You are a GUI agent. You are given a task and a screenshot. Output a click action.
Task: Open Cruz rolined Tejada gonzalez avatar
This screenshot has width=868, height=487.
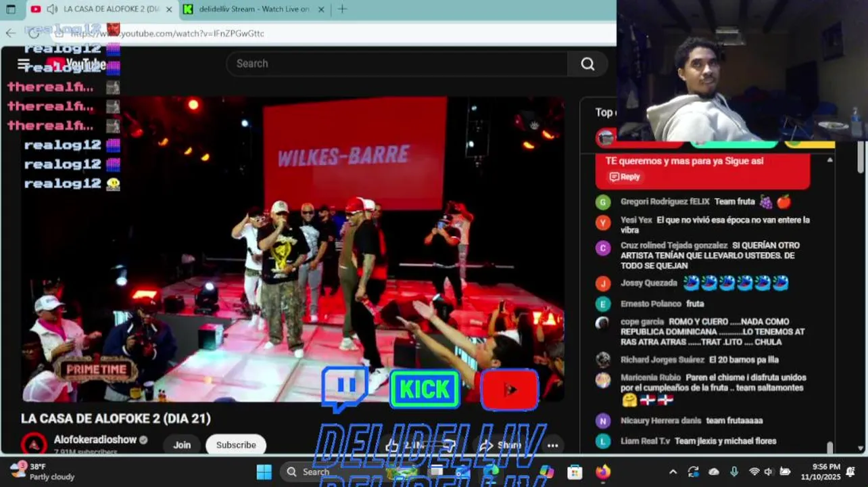click(x=603, y=248)
